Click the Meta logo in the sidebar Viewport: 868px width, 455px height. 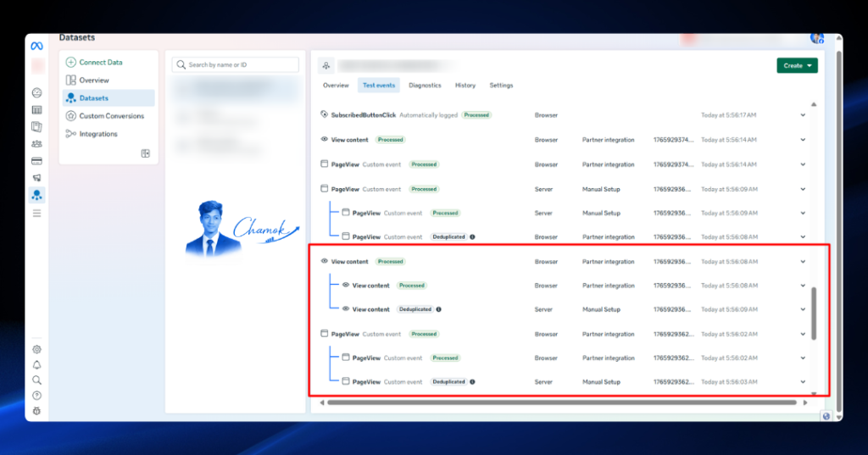click(36, 46)
